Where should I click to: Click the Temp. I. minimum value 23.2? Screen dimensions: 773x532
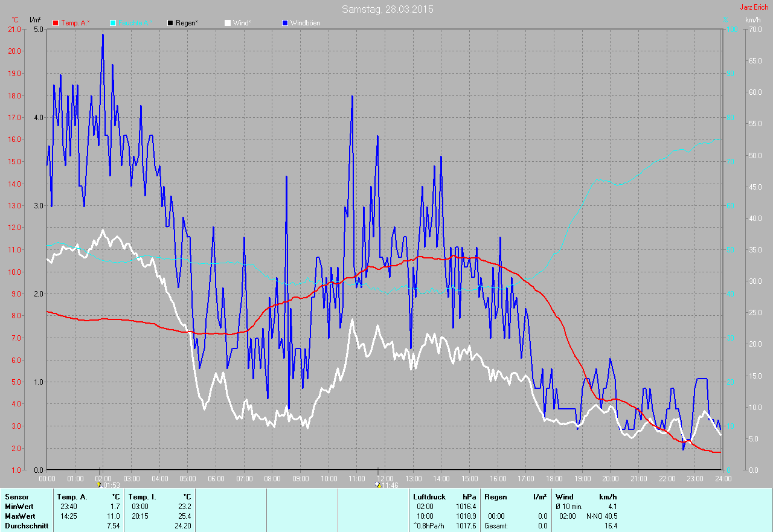[x=184, y=506]
